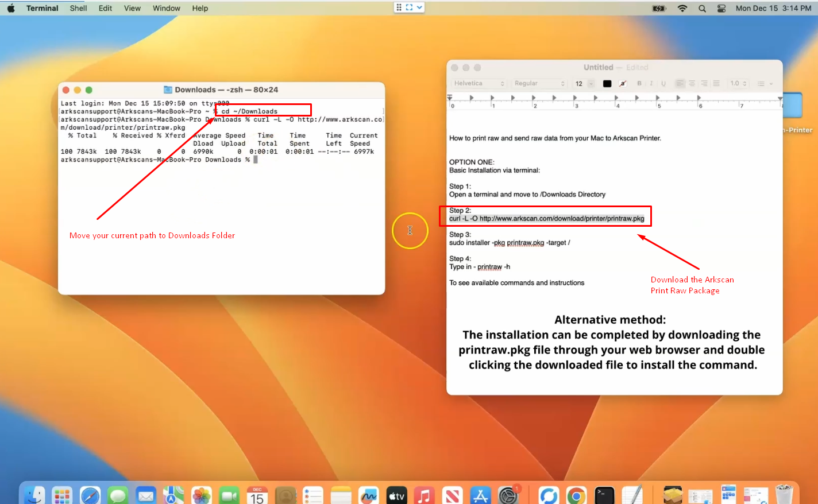Viewport: 818px width, 504px height.
Task: Show battery status in the menu bar
Action: point(659,8)
